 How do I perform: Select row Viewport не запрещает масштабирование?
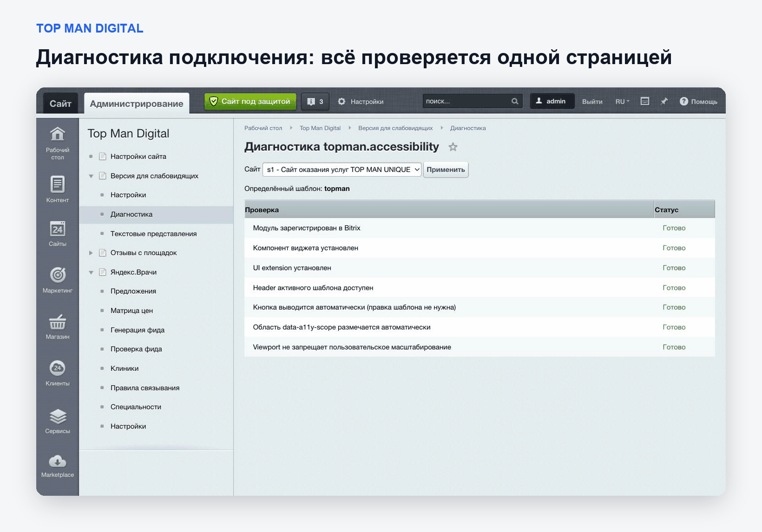pyautogui.click(x=480, y=348)
